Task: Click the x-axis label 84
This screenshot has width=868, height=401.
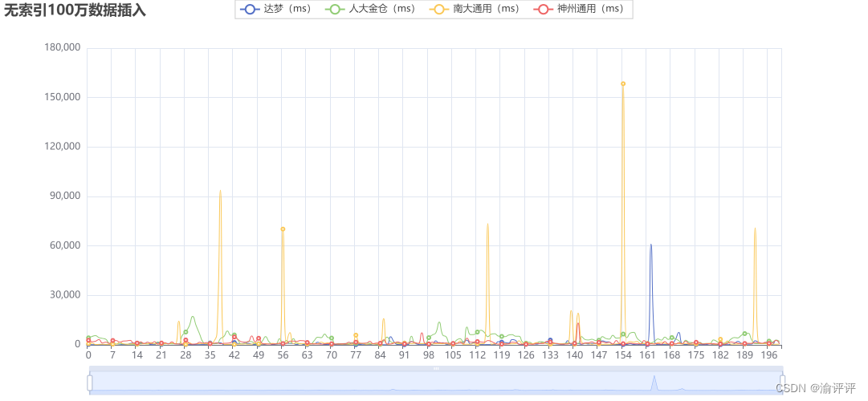Action: (x=381, y=355)
